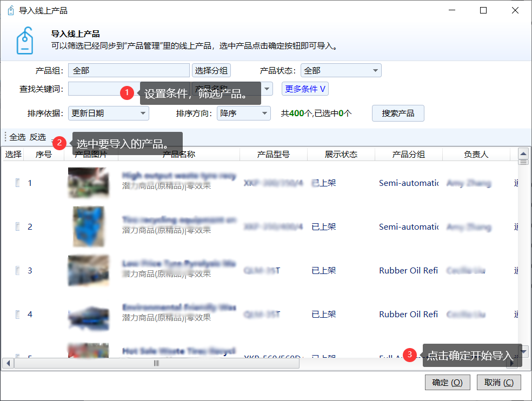
Task: Tick the checkbox for product row 1
Action: [x=17, y=183]
